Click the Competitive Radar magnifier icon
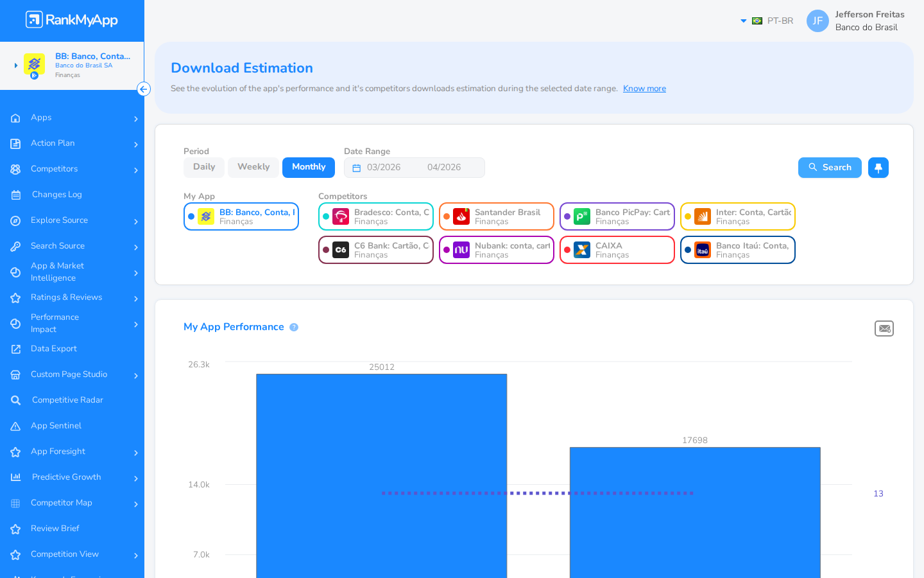This screenshot has height=578, width=924. pos(15,401)
